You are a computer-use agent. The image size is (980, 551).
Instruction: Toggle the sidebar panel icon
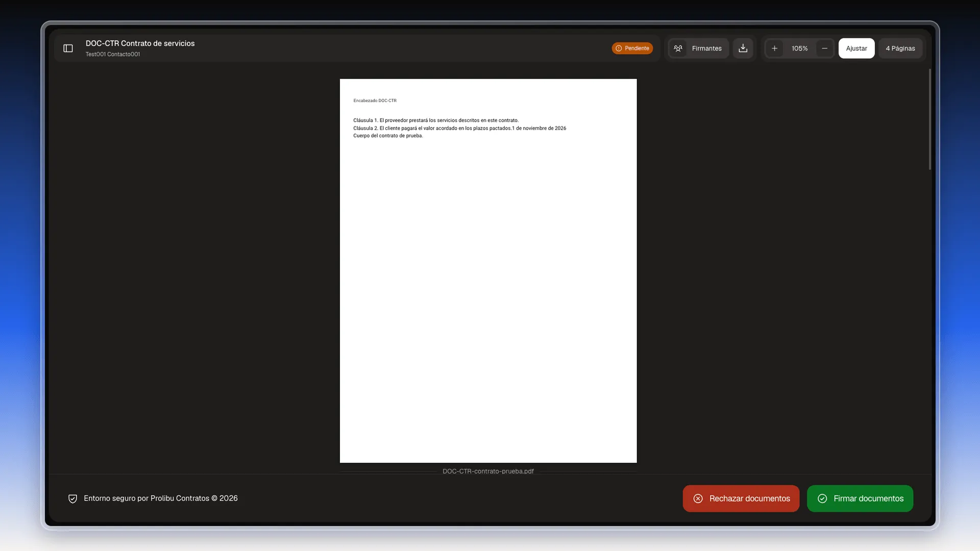(68, 48)
